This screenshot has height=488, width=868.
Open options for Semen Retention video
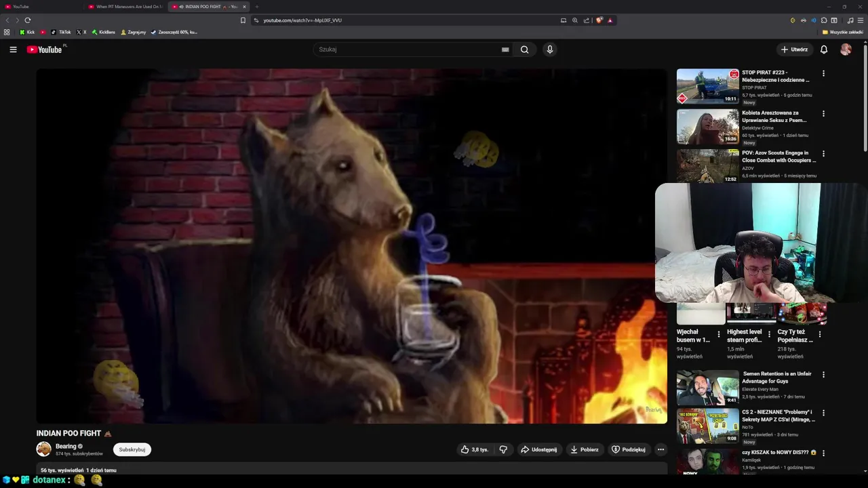pos(824,375)
